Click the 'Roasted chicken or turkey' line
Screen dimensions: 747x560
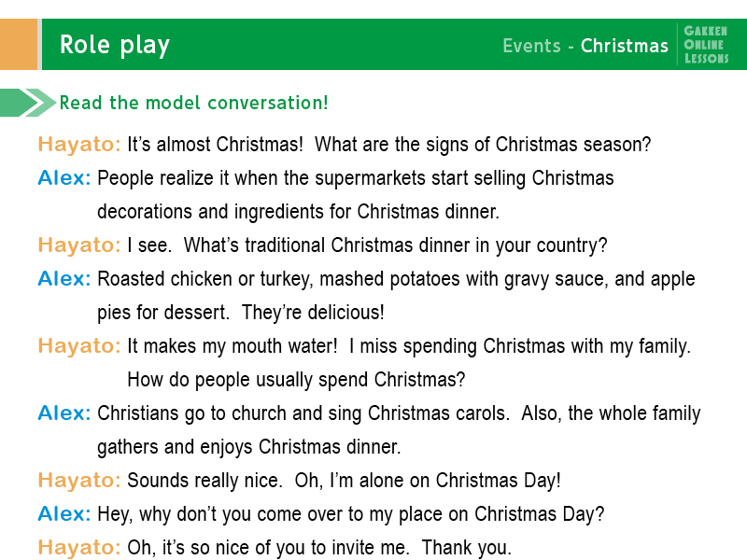point(396,279)
